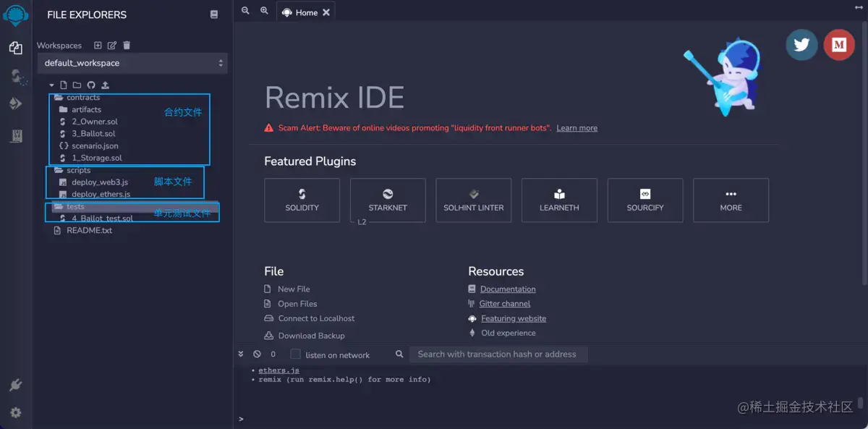Image resolution: width=868 pixels, height=429 pixels.
Task: Activate the STARKNET featured plugin
Action: pos(388,200)
